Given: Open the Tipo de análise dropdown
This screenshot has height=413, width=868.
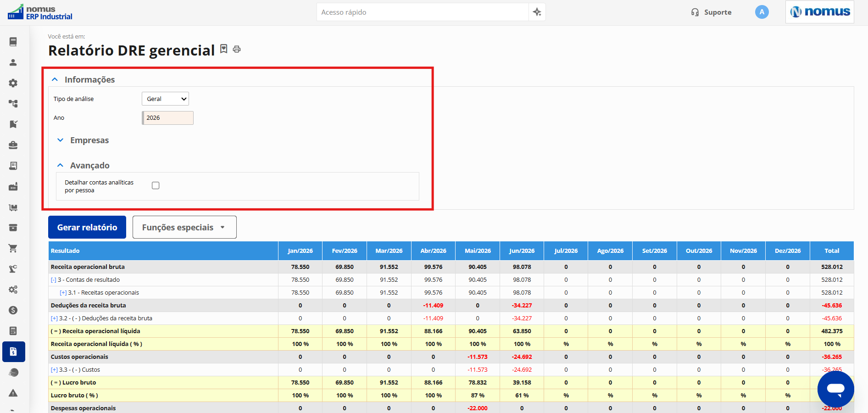Looking at the screenshot, I should (165, 99).
